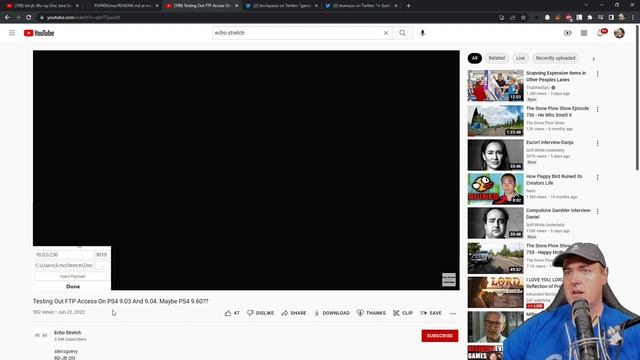Image resolution: width=640 pixels, height=360 pixels.
Task: Open 'The Snow Plow Show Episode 736' thumbnail
Action: point(496,121)
